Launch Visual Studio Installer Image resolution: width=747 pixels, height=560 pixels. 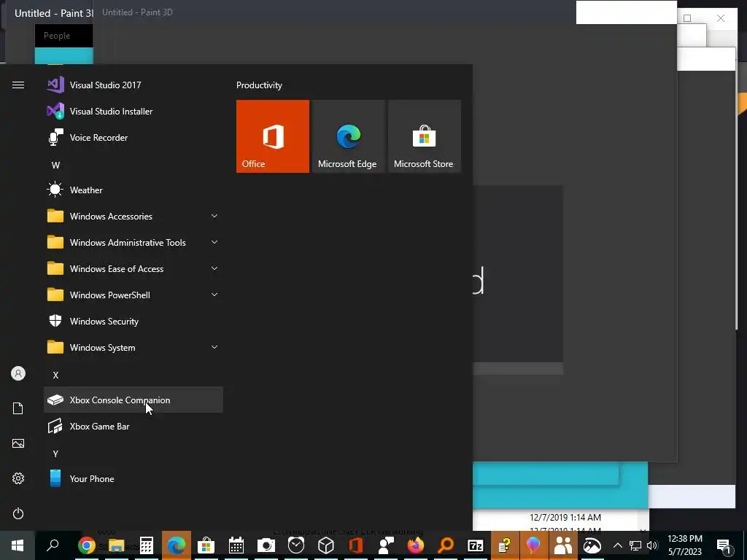pyautogui.click(x=133, y=112)
